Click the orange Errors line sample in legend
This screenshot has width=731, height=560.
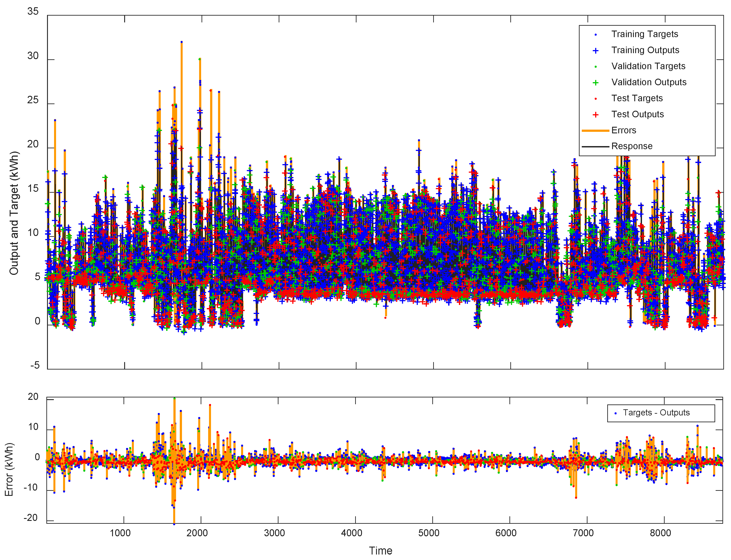(595, 131)
